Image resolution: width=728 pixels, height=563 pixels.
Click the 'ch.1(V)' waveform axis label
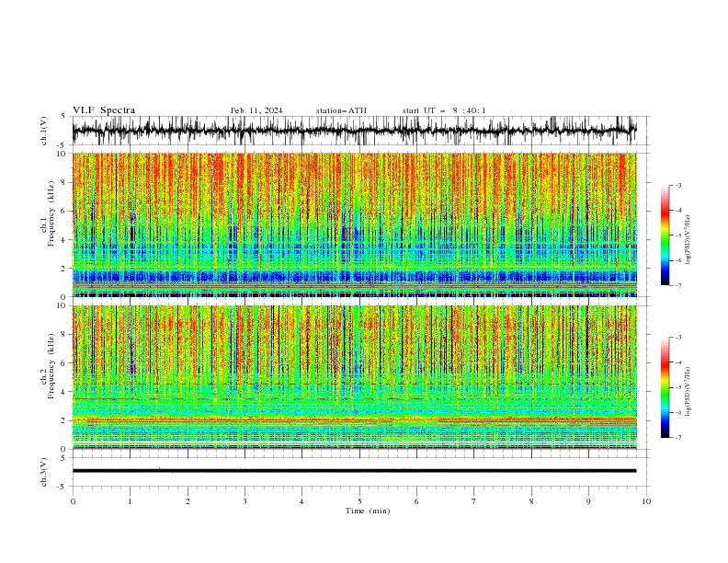click(44, 131)
